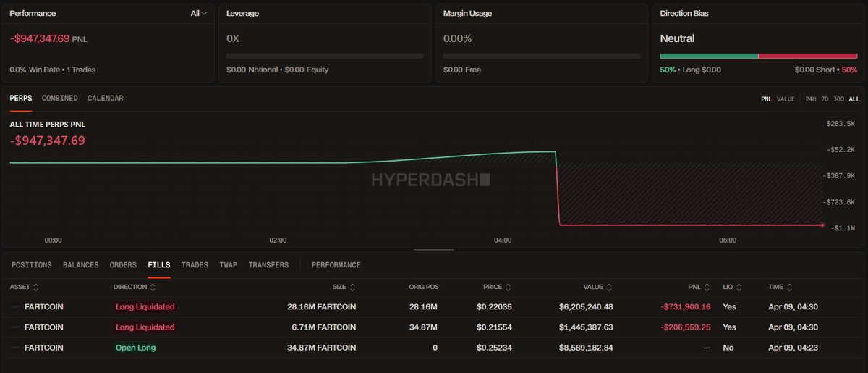The height and width of the screenshot is (373, 868).
Task: Select the FILLS tab
Action: click(x=159, y=265)
